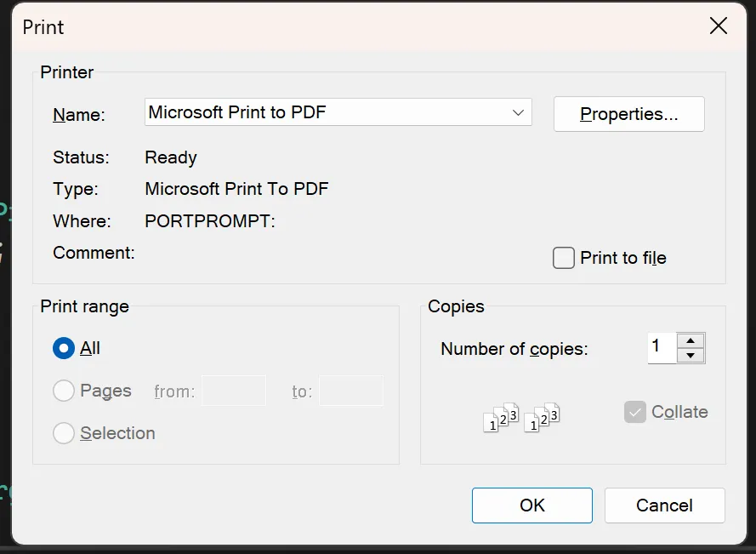Open printer Properties

click(628, 114)
